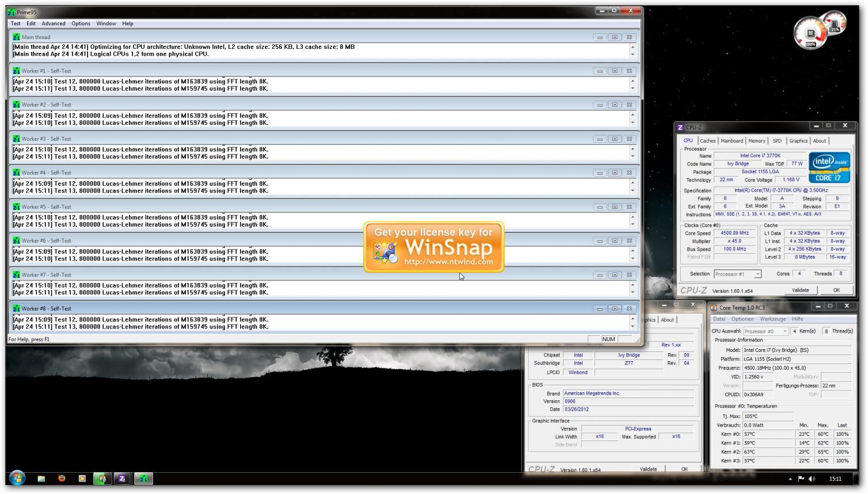The height and width of the screenshot is (494, 868).
Task: Click the Core Voltage value 1.168 V
Action: pyautogui.click(x=791, y=180)
